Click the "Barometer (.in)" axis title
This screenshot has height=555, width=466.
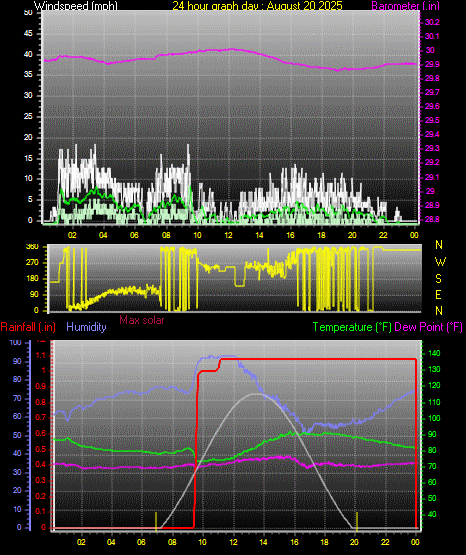click(405, 5)
